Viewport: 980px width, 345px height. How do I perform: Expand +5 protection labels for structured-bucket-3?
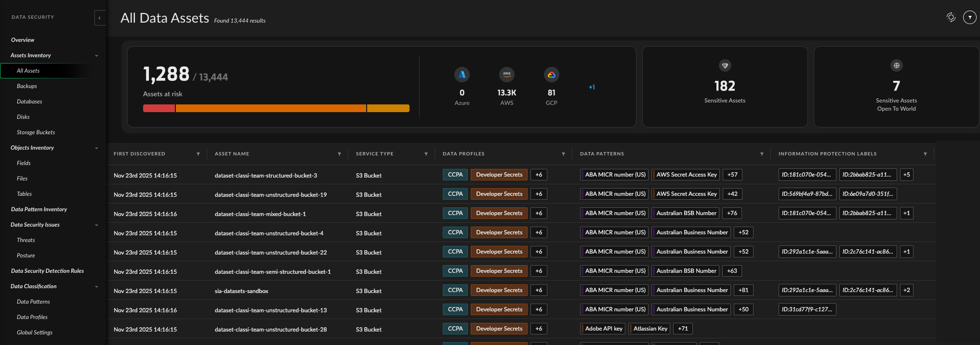[906, 175]
